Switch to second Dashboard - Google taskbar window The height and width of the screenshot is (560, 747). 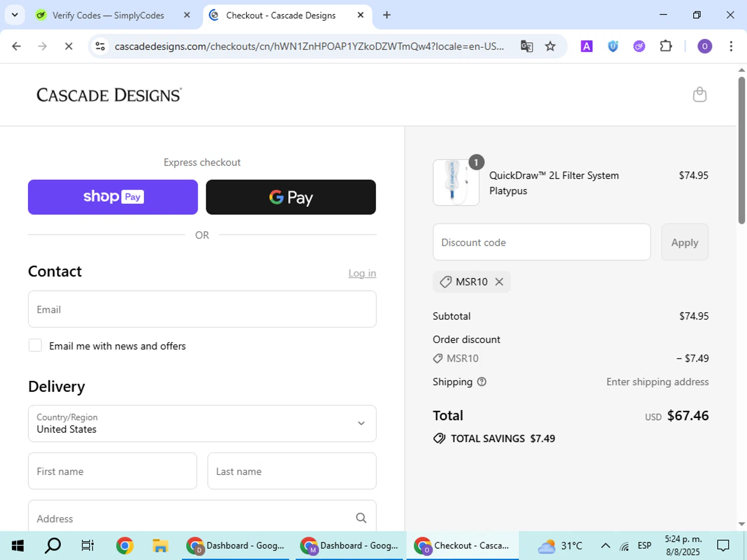(349, 546)
